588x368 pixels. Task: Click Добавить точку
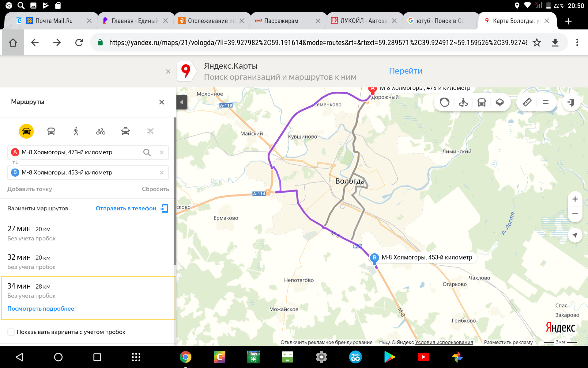coord(30,189)
